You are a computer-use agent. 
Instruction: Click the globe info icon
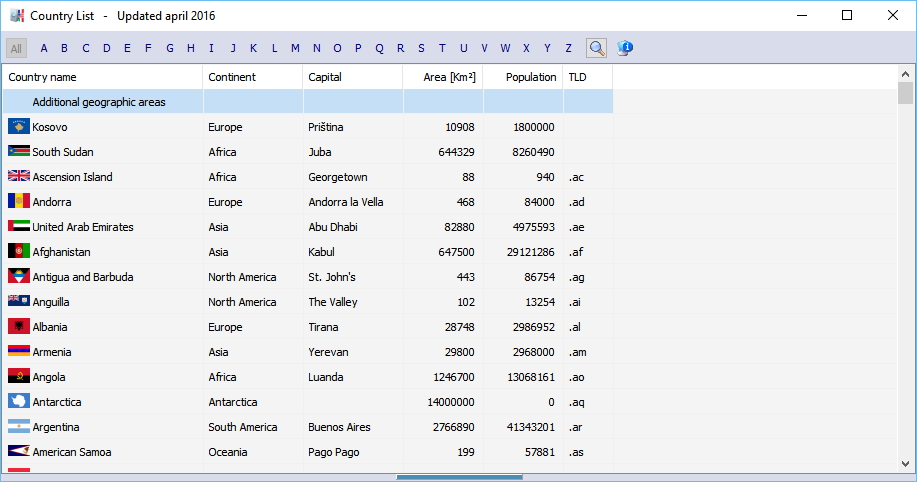[x=625, y=48]
